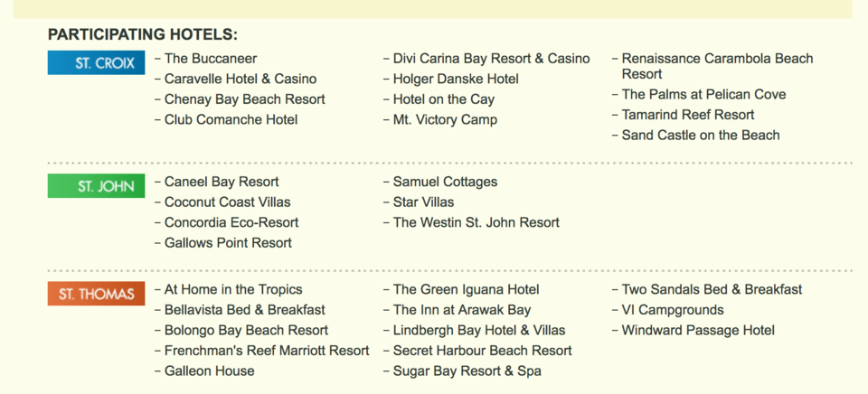This screenshot has width=868, height=394.
Task: Choose Sugar Bay Resort & Spa
Action: pyautogui.click(x=467, y=371)
